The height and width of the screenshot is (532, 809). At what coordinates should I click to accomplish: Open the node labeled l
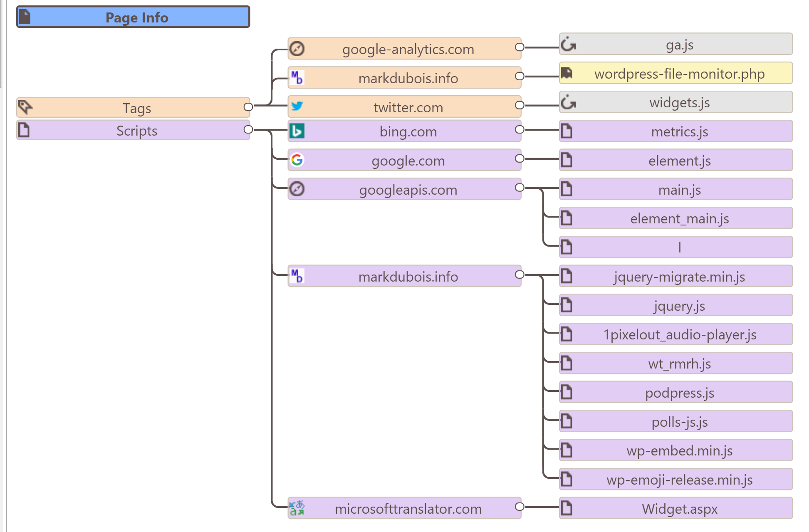(676, 247)
